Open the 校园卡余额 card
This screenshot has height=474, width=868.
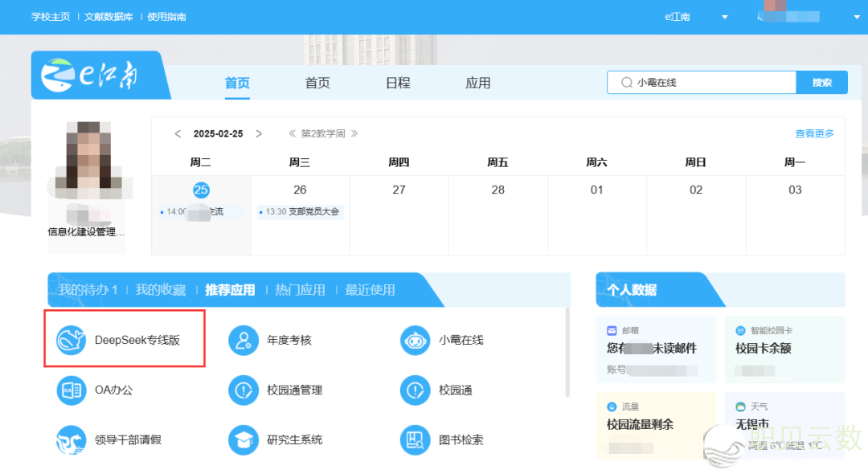pos(785,349)
